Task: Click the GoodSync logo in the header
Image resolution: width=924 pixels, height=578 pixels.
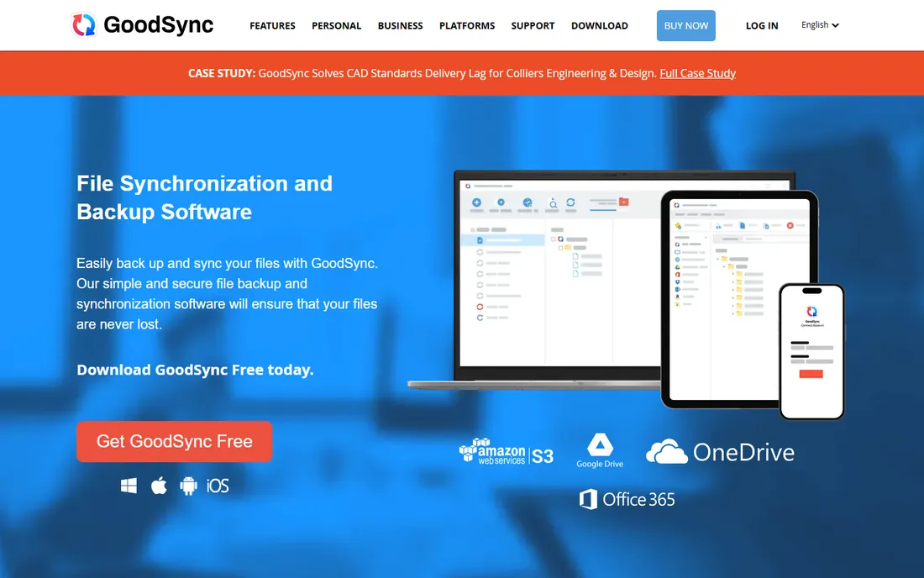Action: coord(142,24)
